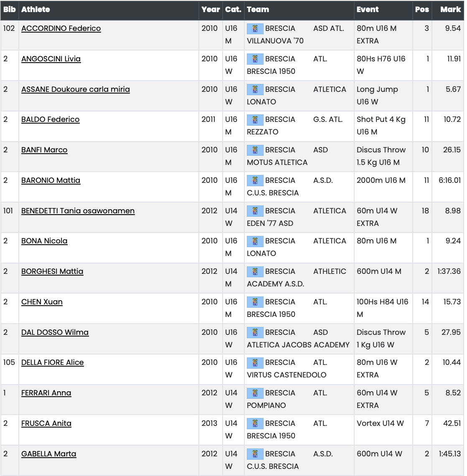Click Brescia flag icon in BENEDETTI row
This screenshot has width=467, height=476.
pos(255,211)
